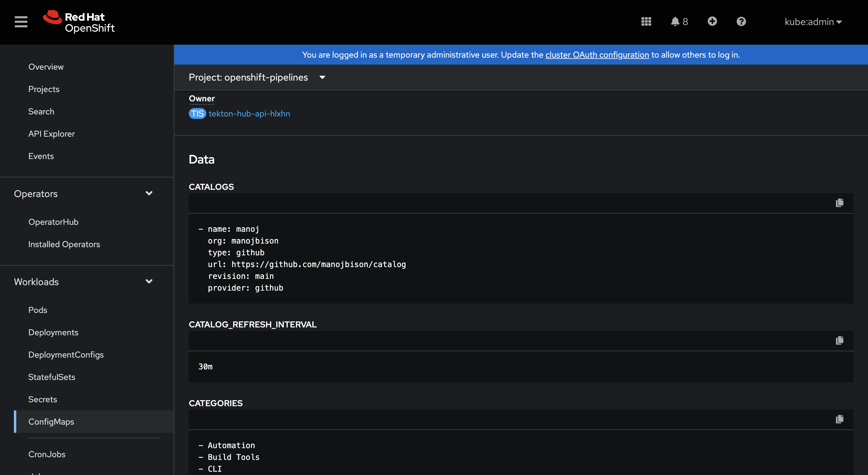Image resolution: width=868 pixels, height=475 pixels.
Task: Open the cluster OAuth configuration link
Action: coord(597,55)
